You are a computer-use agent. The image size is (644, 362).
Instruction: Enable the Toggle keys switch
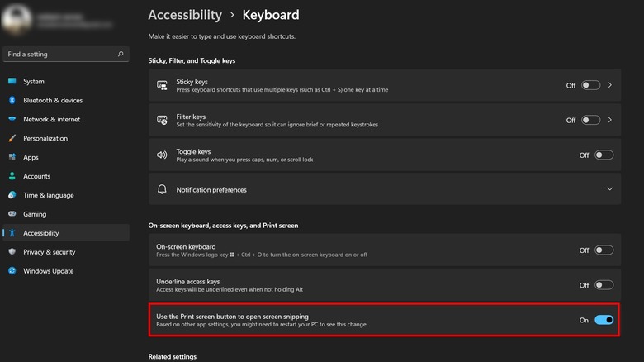[x=604, y=155]
